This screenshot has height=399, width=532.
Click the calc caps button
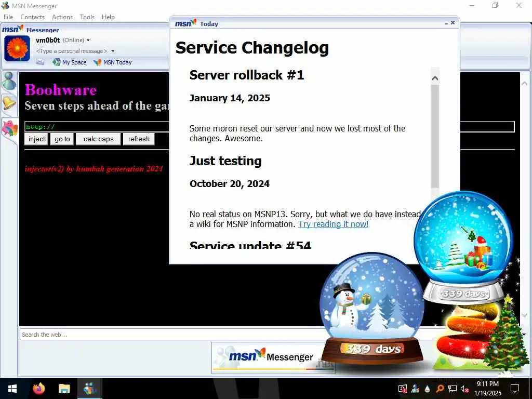[x=98, y=139]
